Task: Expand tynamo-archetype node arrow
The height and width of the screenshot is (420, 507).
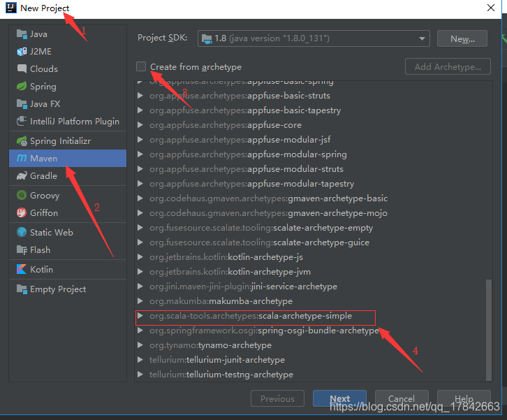Action: tap(140, 345)
